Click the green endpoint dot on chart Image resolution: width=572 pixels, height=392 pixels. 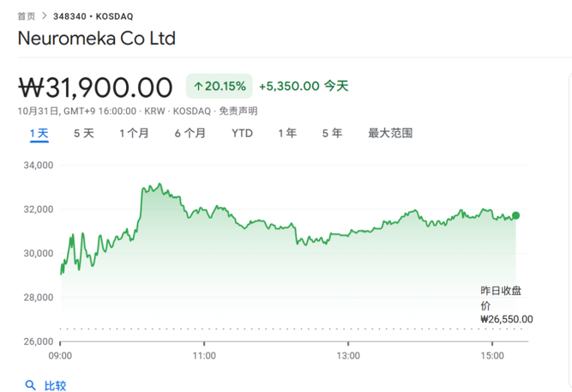point(515,215)
